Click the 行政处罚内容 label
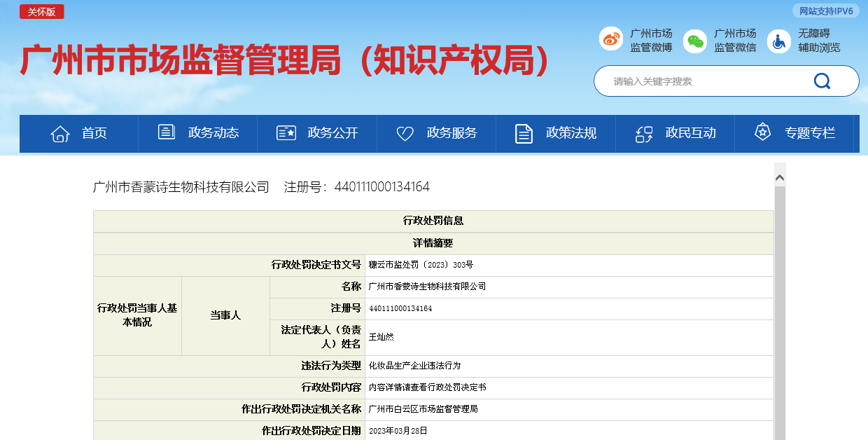 (332, 387)
